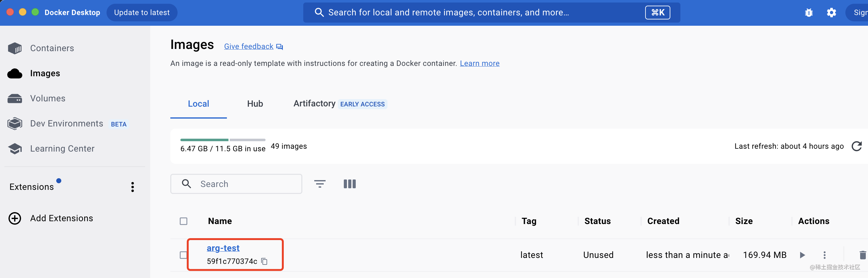This screenshot has width=868, height=278.
Task: Open settings gear icon
Action: pyautogui.click(x=831, y=13)
